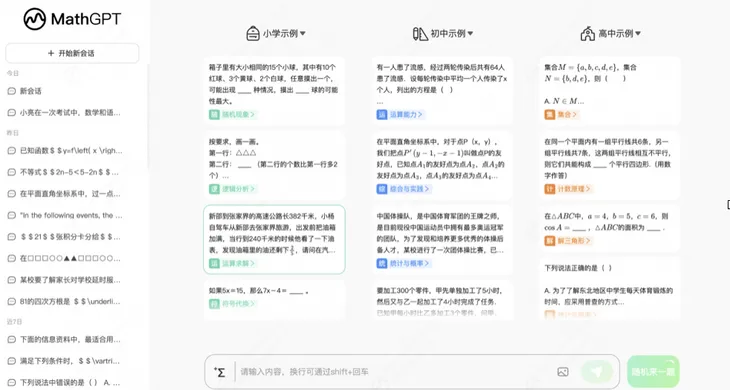Image resolution: width=730 pixels, height=390 pixels.
Task: Click the 统计与概率 tag link
Action: tap(404, 263)
